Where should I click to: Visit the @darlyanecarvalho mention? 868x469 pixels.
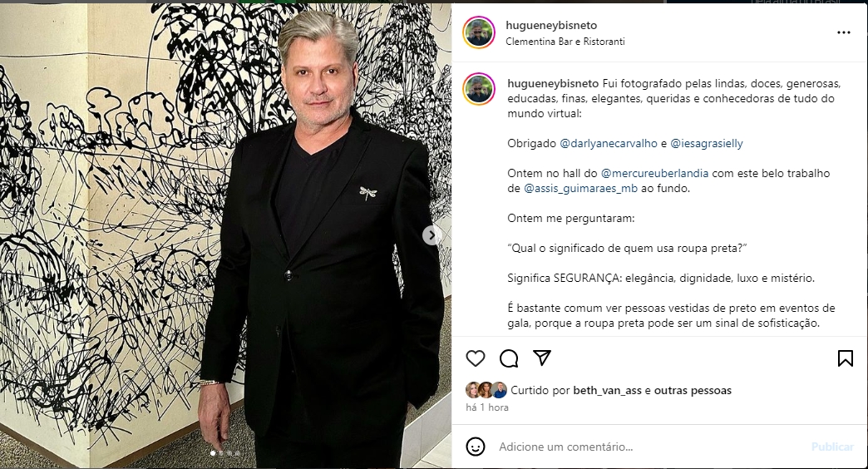point(609,143)
